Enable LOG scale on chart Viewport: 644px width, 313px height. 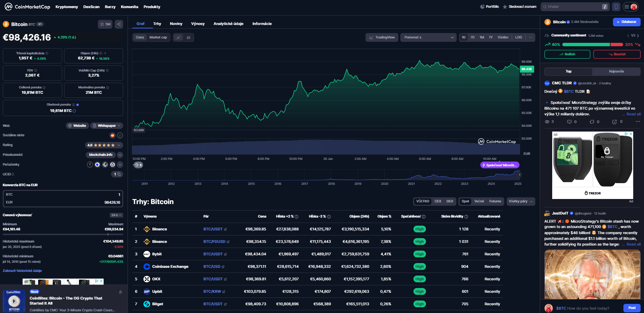point(518,37)
